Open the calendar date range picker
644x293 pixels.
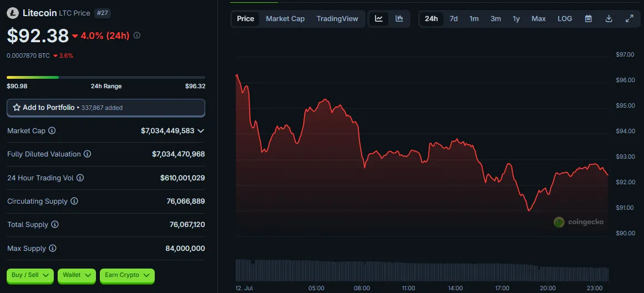588,18
